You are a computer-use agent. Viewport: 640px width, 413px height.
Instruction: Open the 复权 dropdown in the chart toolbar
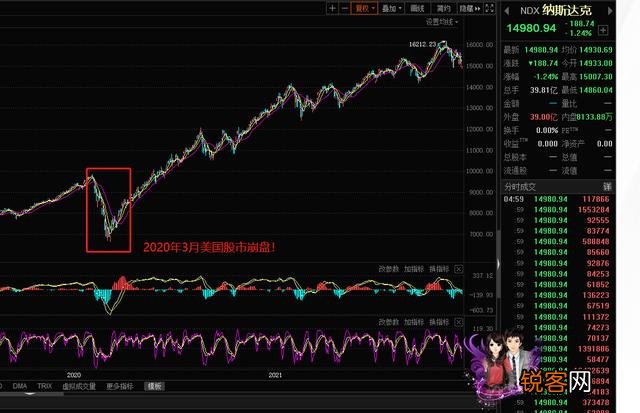[364, 8]
